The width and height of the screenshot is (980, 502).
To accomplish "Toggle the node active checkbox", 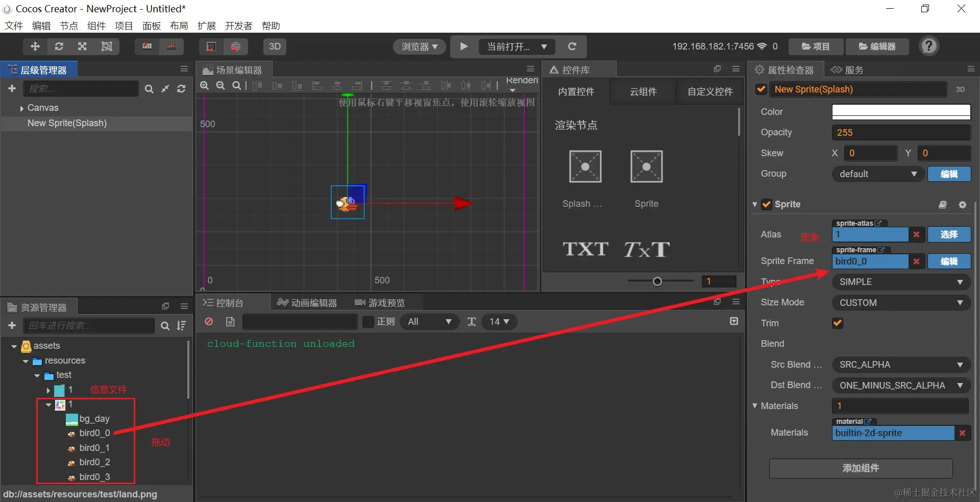I will (x=761, y=89).
